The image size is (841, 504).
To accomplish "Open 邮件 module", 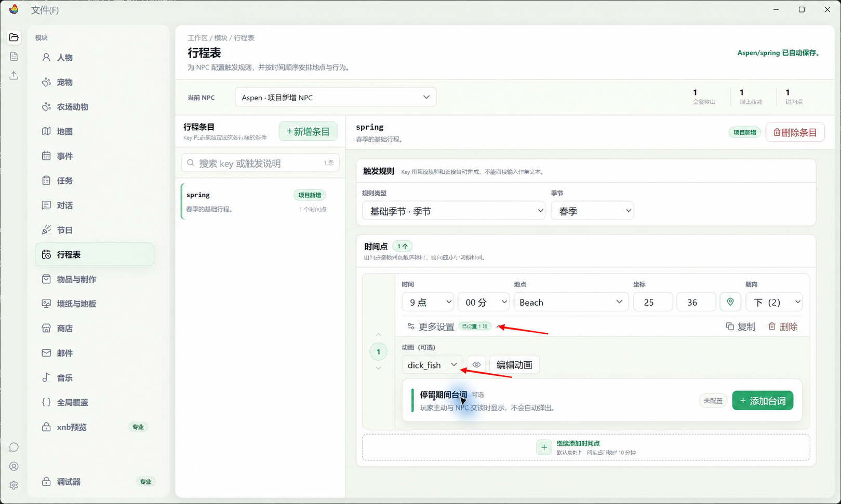I will [95, 353].
